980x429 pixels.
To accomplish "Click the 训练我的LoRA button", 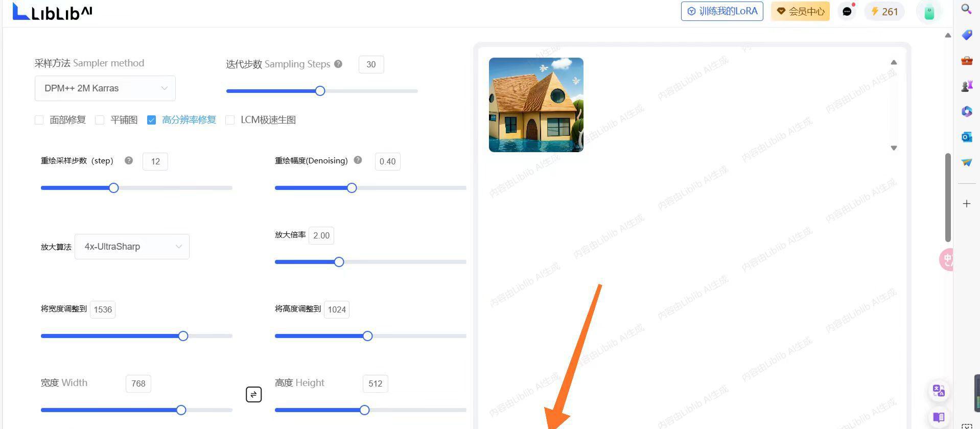I will 722,11.
